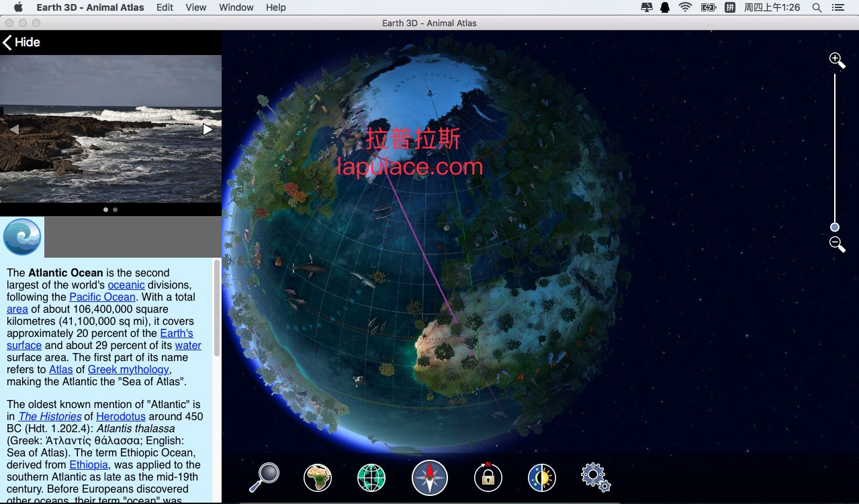Follow the Greek mythology link
Image resolution: width=859 pixels, height=504 pixels.
(x=128, y=369)
